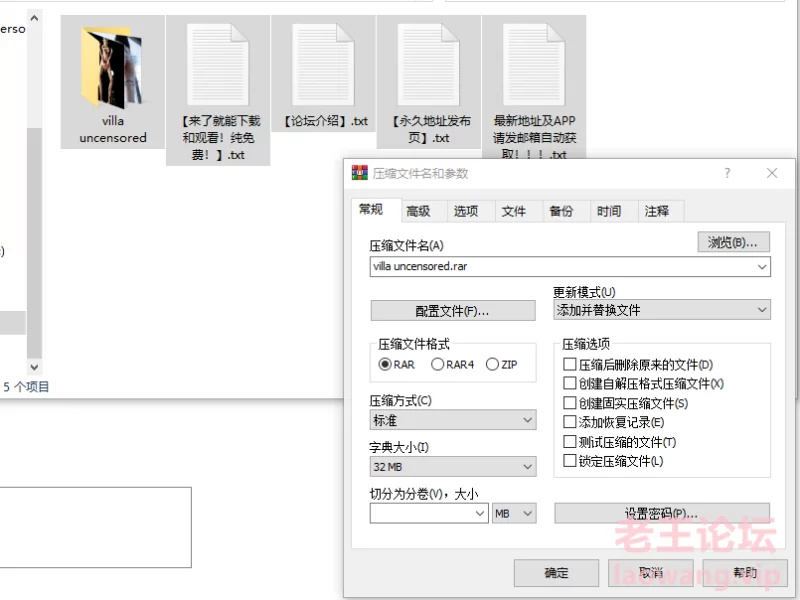
Task: Open the 压缩文件名 archive name dropdown arrow
Action: click(762, 267)
